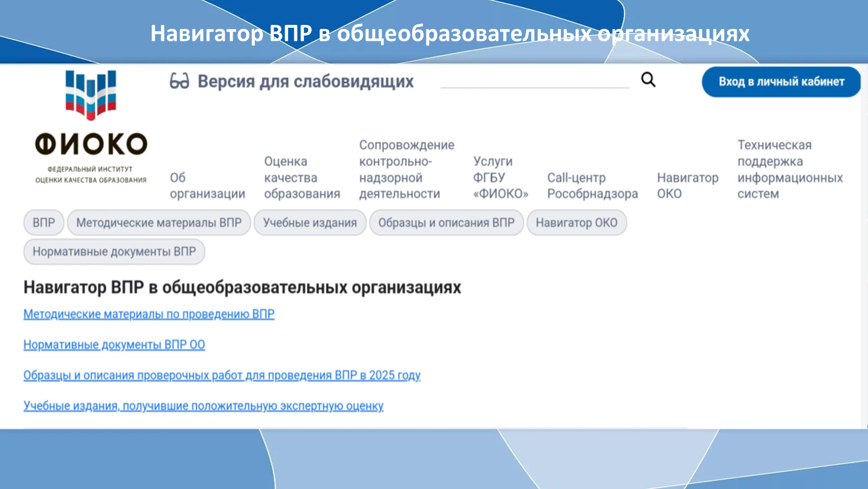Open Образцы и описания проверочных работ link
This screenshot has height=489, width=868.
point(222,375)
